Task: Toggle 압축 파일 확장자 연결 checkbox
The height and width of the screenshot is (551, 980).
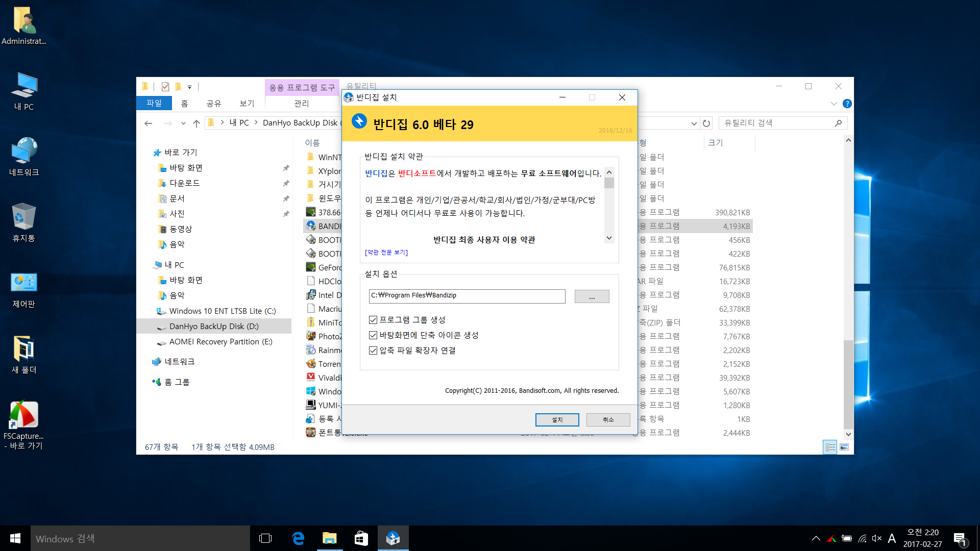Action: (x=373, y=350)
